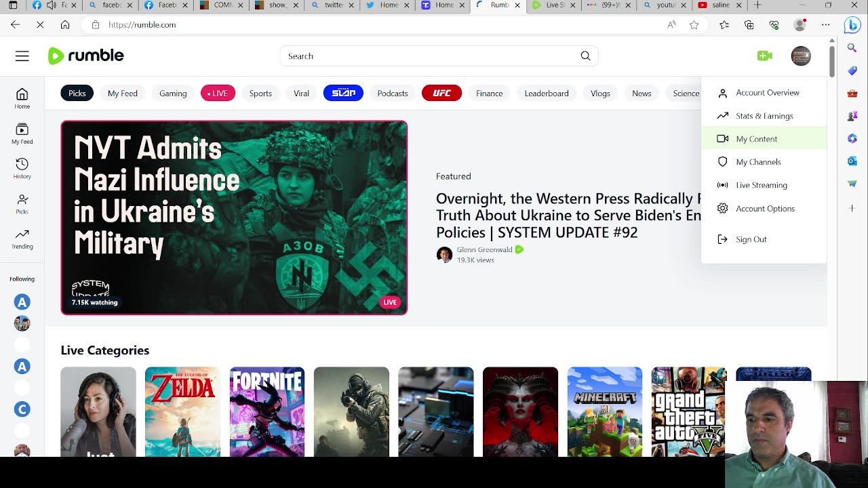Open Glenn Greenwald channel link
868x488 pixels.
tap(485, 249)
